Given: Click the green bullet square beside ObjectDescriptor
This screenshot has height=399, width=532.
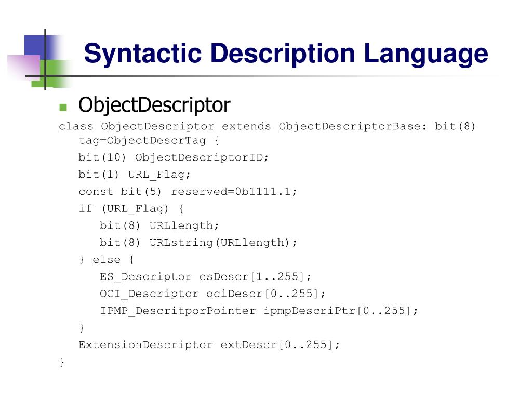Looking at the screenshot, I should pos(63,108).
